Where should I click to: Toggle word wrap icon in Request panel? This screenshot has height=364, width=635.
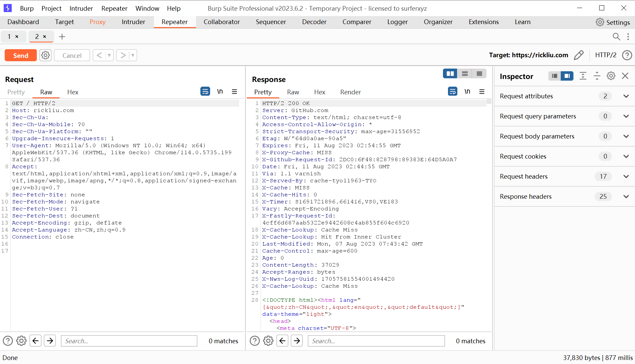click(205, 92)
